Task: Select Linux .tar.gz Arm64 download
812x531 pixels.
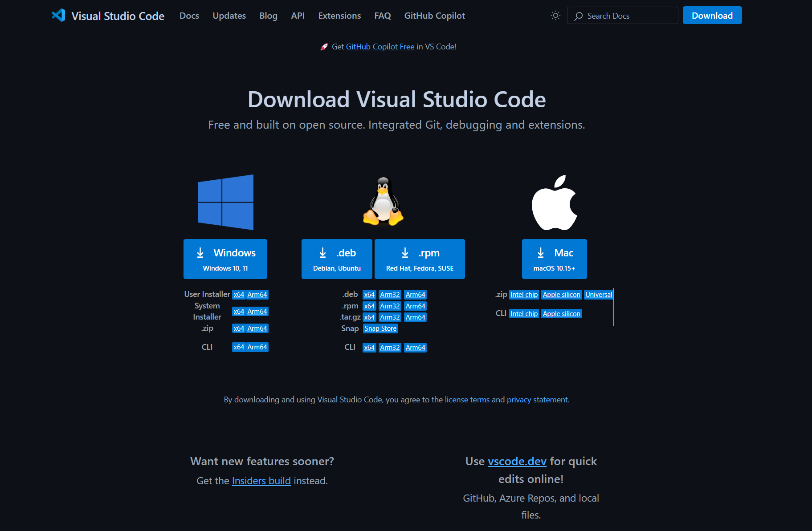Action: (x=416, y=317)
